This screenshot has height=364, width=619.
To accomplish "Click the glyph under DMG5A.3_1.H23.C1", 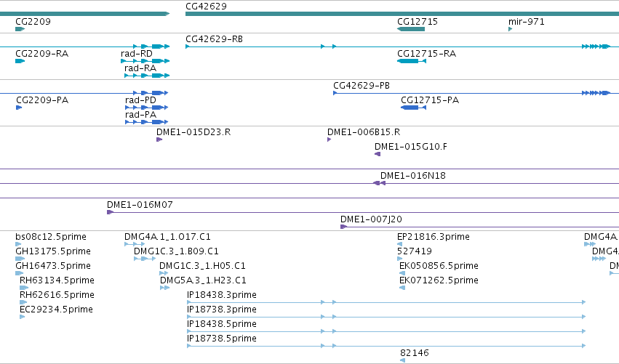I will coord(164,288).
